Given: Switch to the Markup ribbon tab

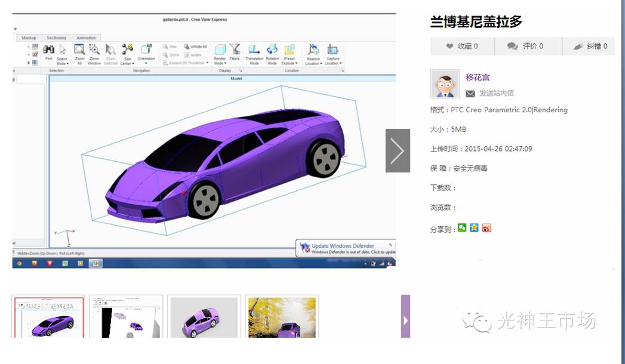Looking at the screenshot, I should click(29, 38).
